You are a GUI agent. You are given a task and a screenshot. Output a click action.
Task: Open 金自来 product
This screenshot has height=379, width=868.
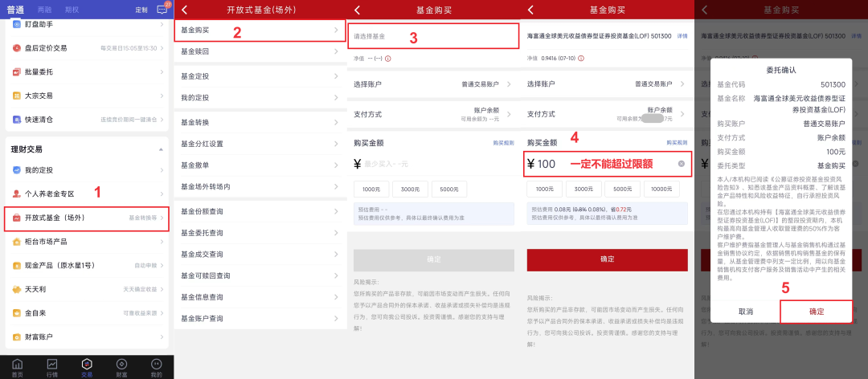point(87,312)
